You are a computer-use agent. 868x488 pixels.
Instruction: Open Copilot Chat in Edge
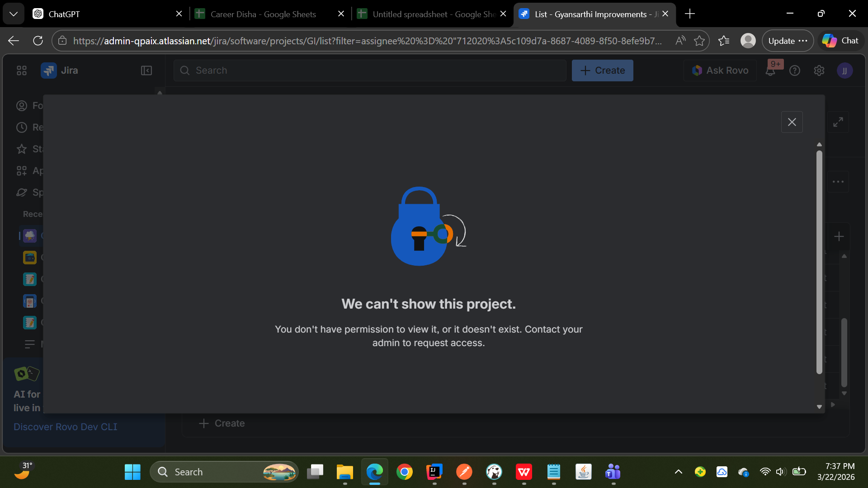coord(840,41)
